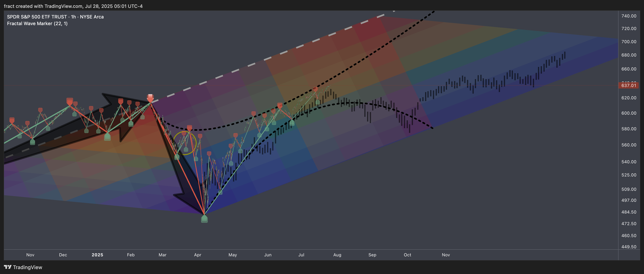644x274 pixels.
Task: Click the 460.50 price axis label
Action: (x=629, y=235)
